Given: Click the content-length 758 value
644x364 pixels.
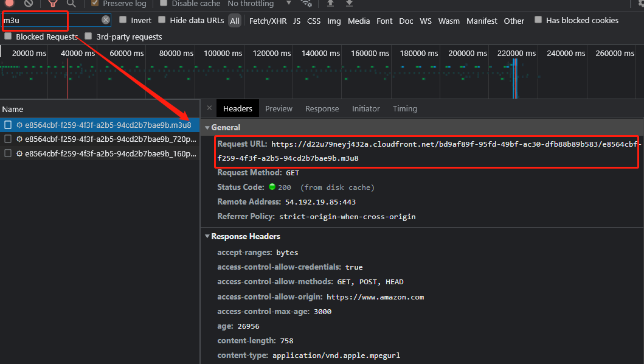Looking at the screenshot, I should 286,341.
